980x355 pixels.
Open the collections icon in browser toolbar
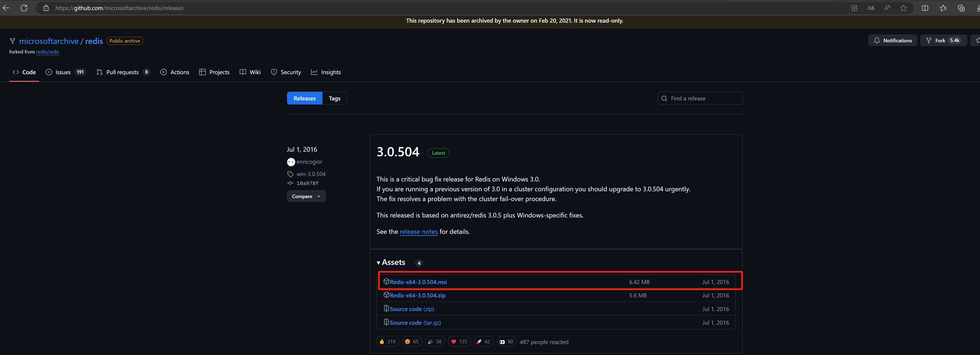tap(961, 8)
